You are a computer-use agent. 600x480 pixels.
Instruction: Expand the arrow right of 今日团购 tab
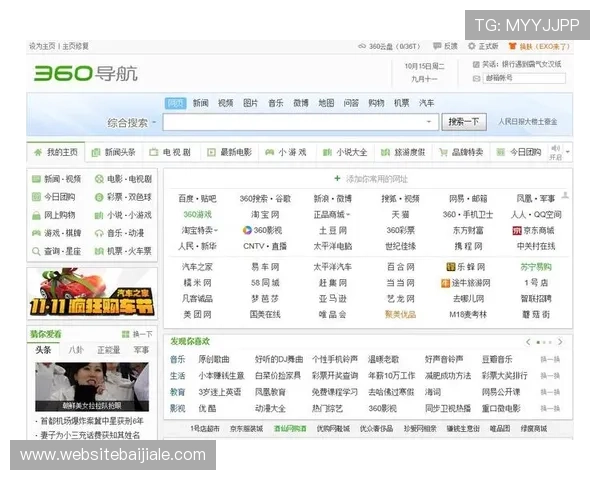pos(568,152)
